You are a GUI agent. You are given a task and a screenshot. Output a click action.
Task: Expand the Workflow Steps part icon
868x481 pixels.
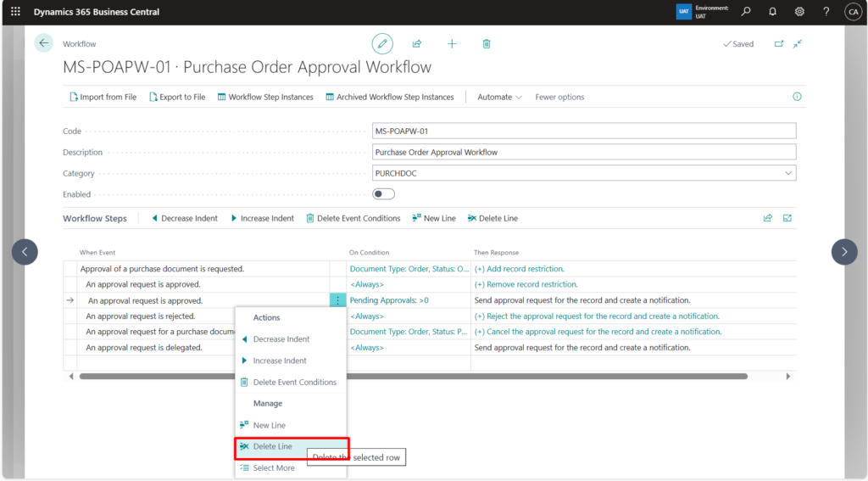tap(787, 218)
